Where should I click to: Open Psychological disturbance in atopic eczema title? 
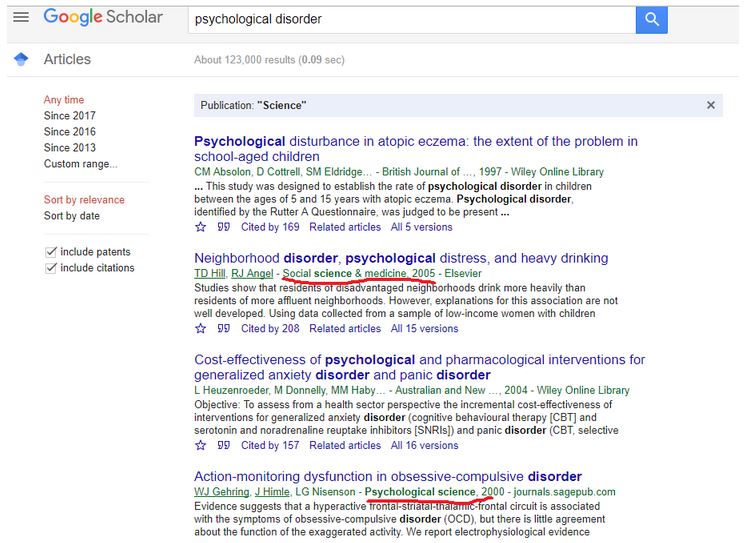point(416,149)
